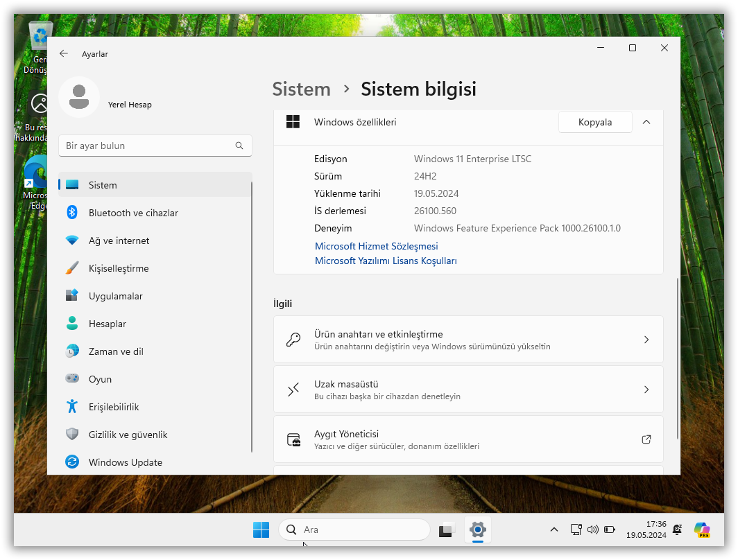Click the network tray icon
Image resolution: width=738 pixels, height=560 pixels.
(576, 530)
